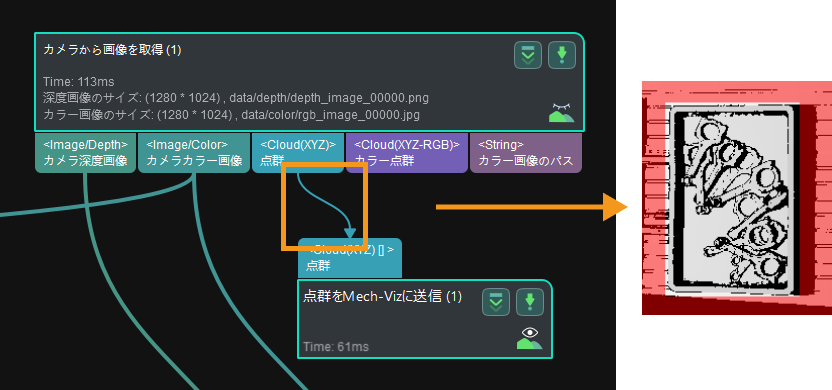832x390 pixels.
Task: Click the Time: 61ms text
Action: point(336,347)
